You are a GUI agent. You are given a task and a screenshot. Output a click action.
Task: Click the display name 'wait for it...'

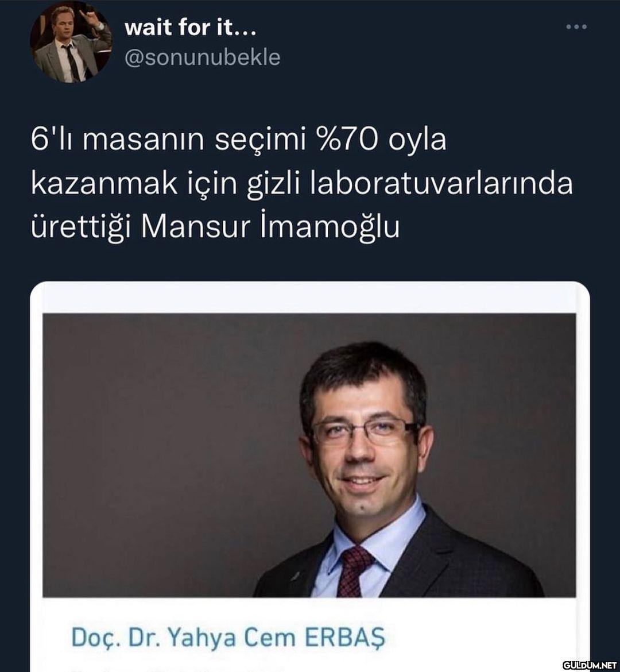click(x=190, y=28)
